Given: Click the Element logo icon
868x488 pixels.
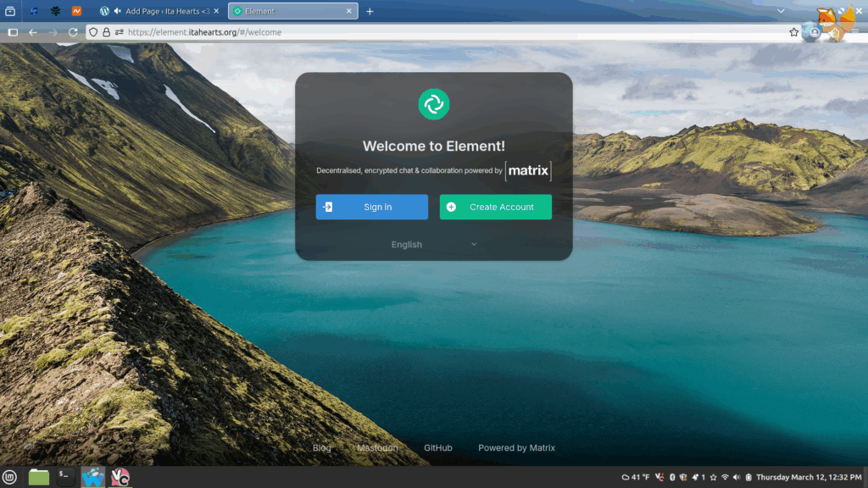Looking at the screenshot, I should pos(433,104).
